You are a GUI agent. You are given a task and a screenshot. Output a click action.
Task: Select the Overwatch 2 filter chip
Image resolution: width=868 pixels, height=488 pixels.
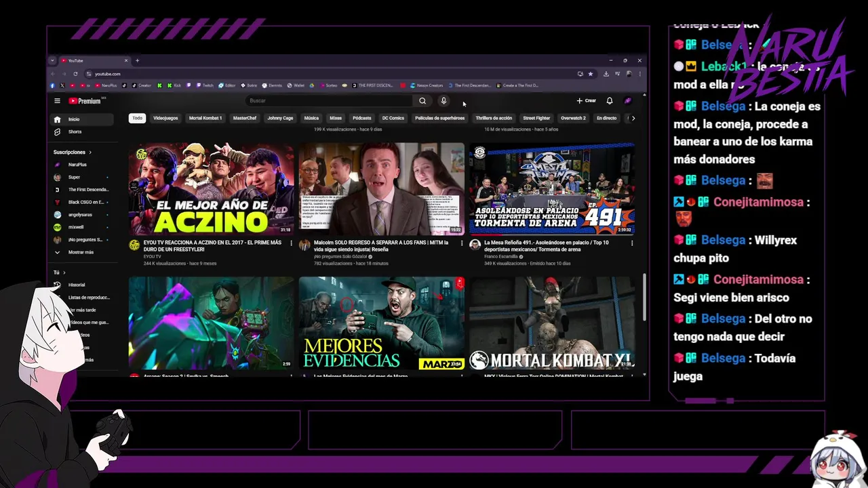coord(573,118)
